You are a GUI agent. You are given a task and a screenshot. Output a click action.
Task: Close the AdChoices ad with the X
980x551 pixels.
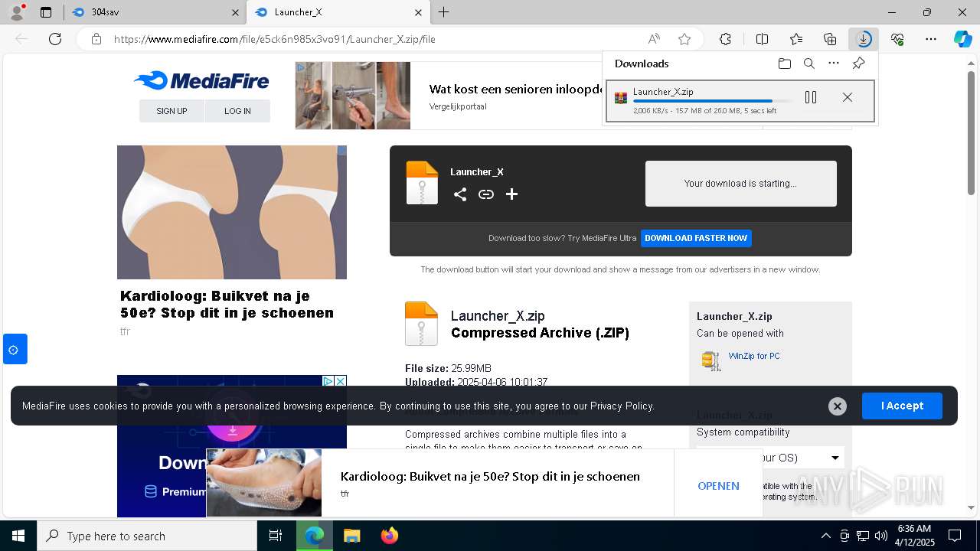point(341,380)
